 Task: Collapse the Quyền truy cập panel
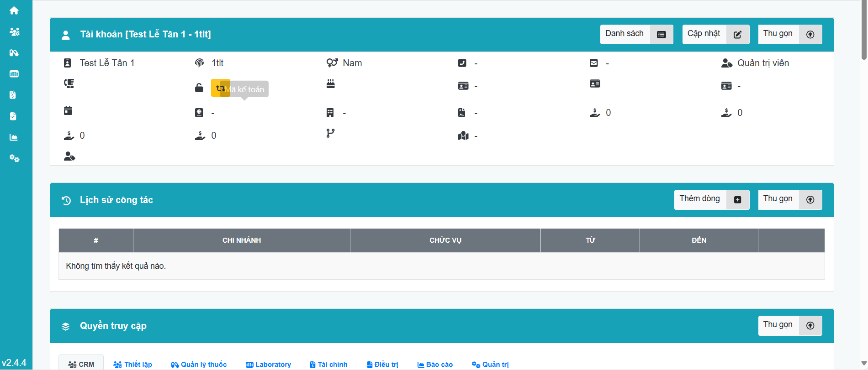[x=789, y=325]
